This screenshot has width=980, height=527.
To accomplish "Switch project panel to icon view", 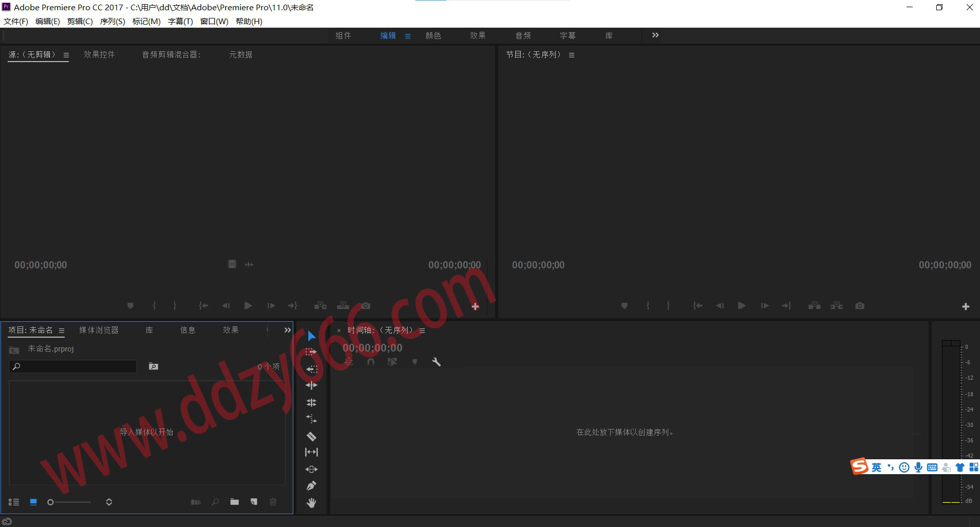I will 33,502.
